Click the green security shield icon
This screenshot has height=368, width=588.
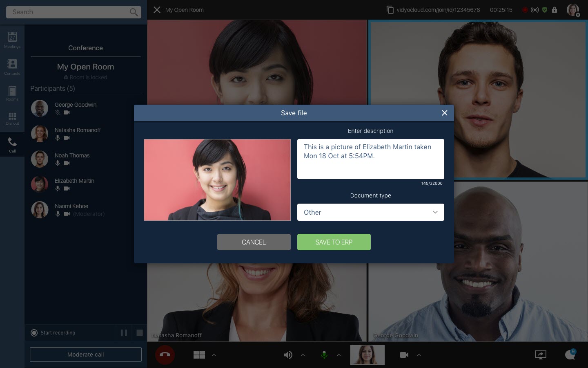(545, 10)
